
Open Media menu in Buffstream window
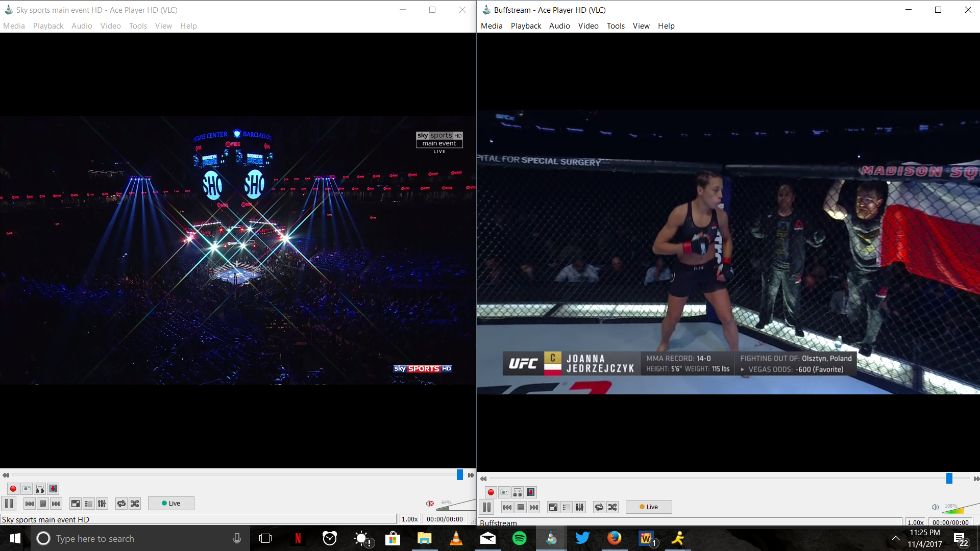tap(492, 26)
